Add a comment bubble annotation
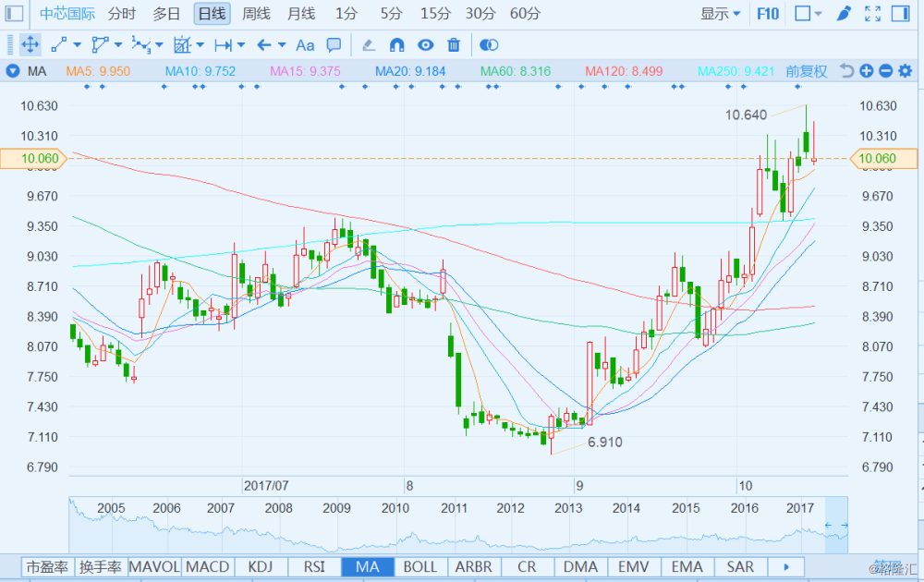 pyautogui.click(x=334, y=45)
